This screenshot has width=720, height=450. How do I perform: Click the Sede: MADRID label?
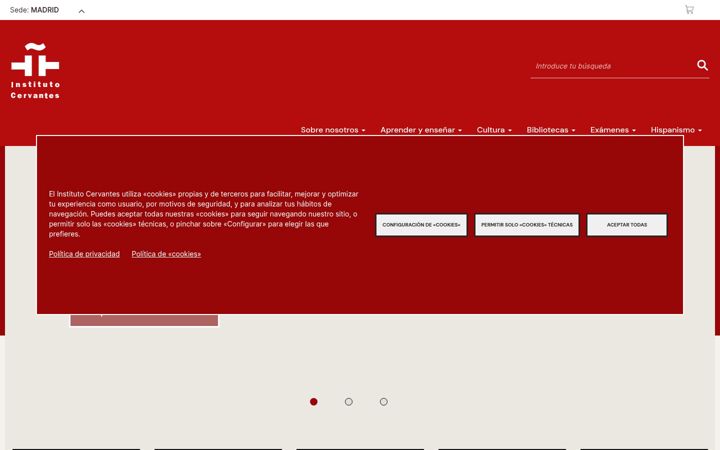coord(34,10)
